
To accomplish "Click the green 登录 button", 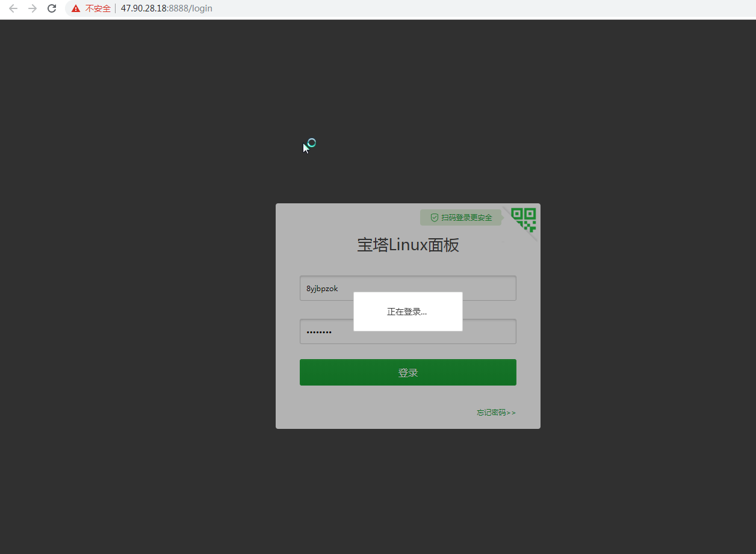I will click(x=408, y=372).
